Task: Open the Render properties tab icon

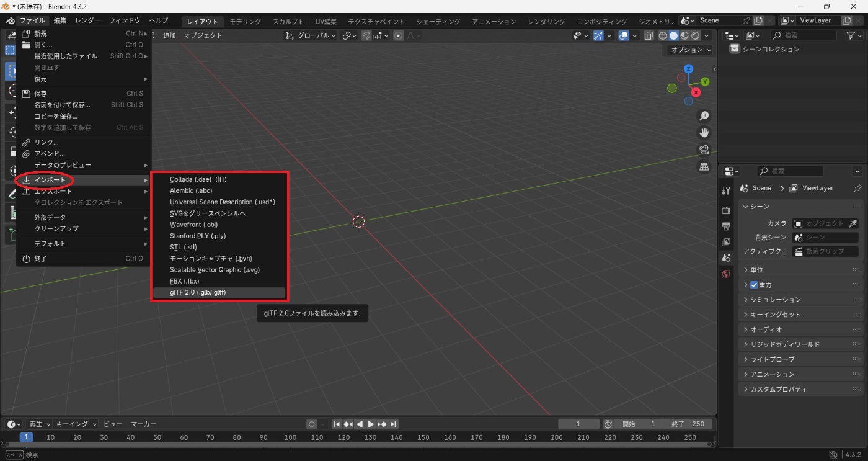Action: 726,210
